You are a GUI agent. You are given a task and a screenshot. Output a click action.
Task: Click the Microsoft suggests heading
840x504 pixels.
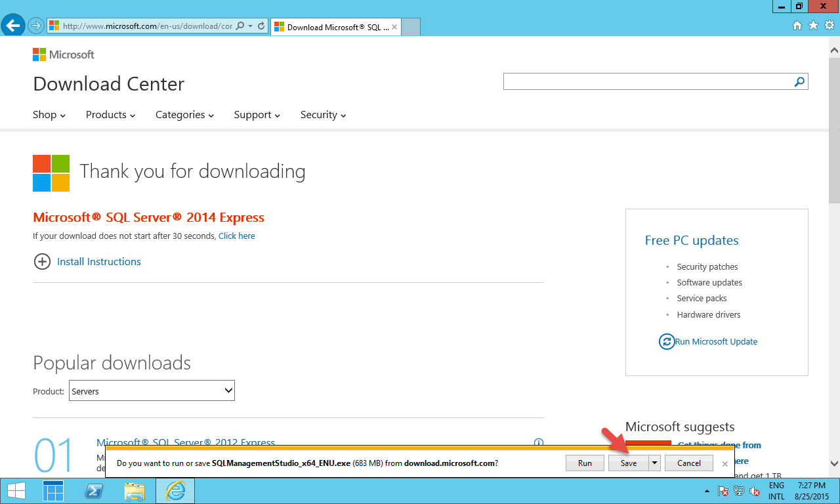click(x=680, y=427)
